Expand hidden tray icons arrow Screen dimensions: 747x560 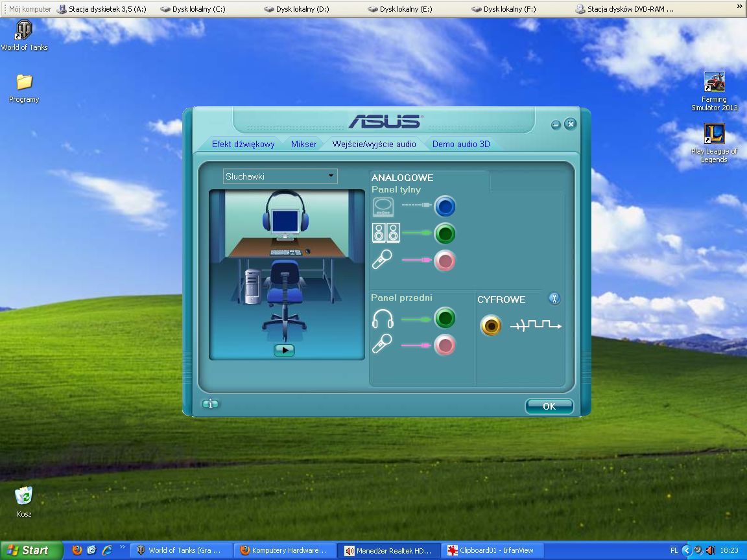686,550
